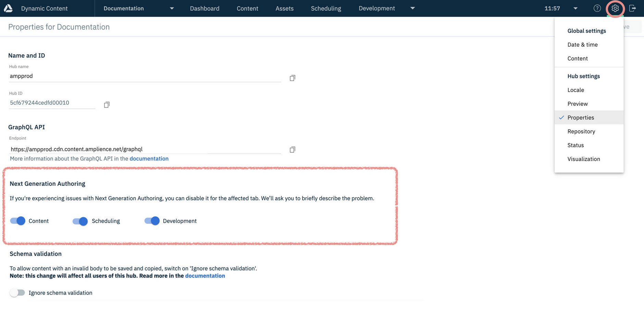Screen dimensions: 644x312
Task: Navigate to the Assets section
Action: pos(284,8)
